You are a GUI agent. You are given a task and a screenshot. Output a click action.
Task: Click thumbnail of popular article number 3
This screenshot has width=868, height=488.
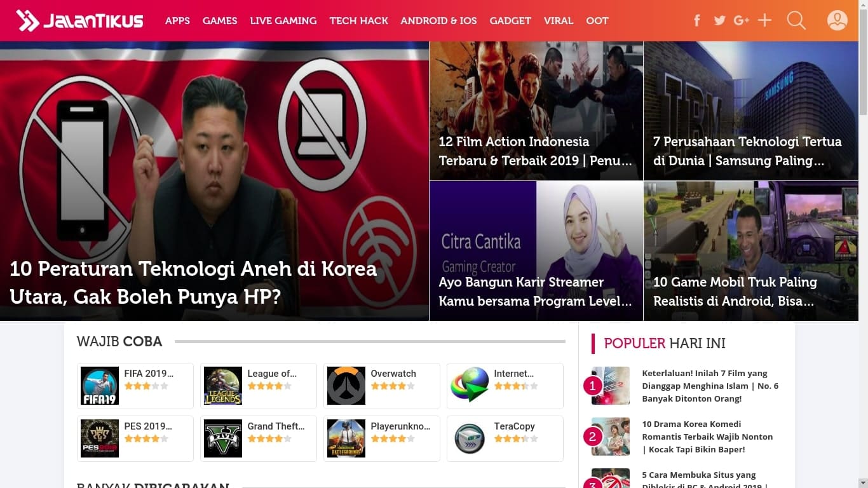pyautogui.click(x=611, y=478)
